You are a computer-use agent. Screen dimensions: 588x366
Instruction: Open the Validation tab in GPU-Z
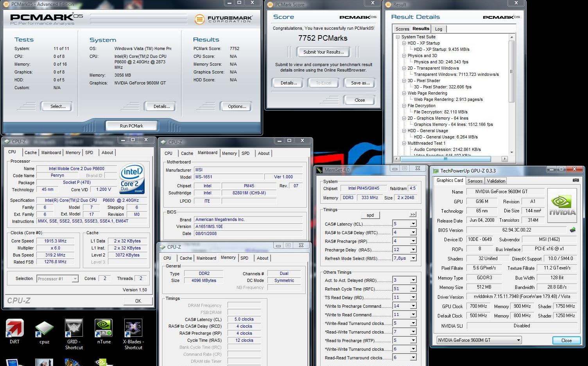click(x=496, y=181)
